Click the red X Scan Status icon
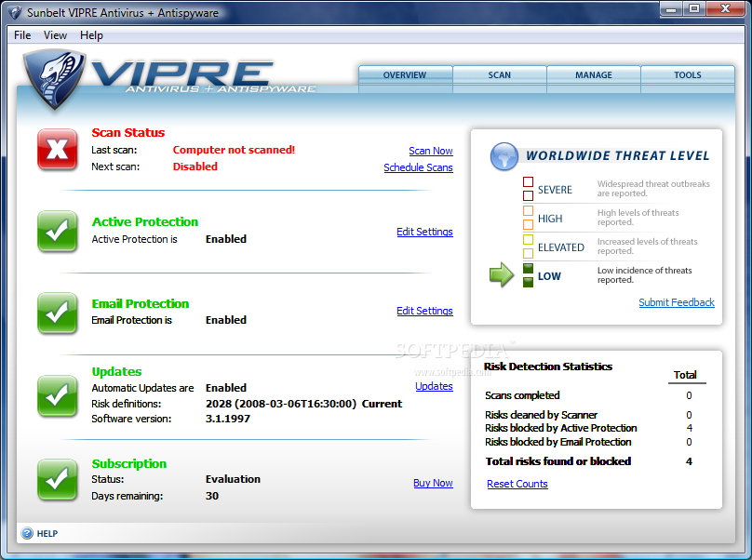This screenshot has height=560, width=752. [x=57, y=149]
